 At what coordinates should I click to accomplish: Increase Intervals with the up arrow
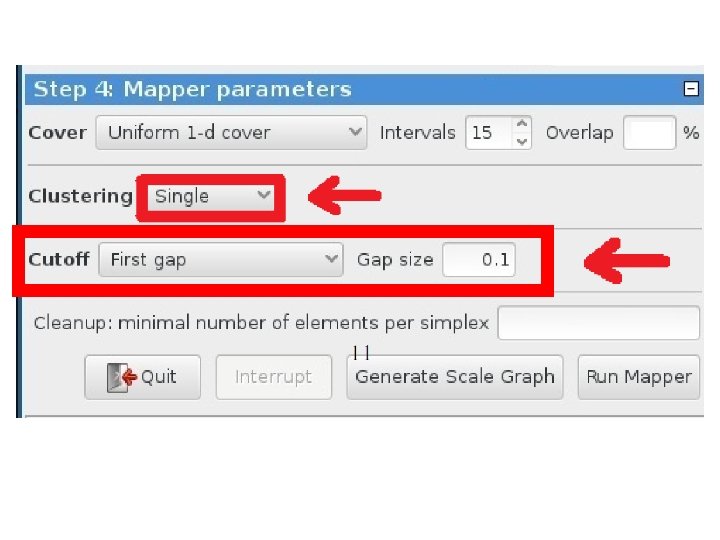tap(521, 125)
